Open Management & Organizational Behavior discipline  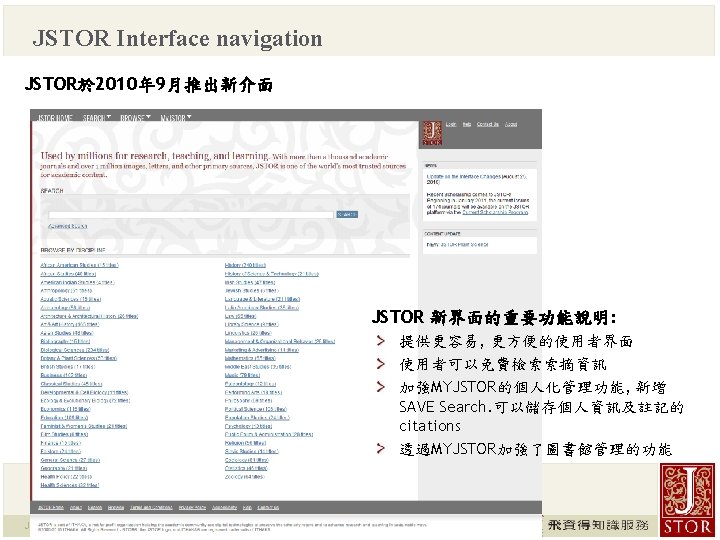(x=280, y=342)
